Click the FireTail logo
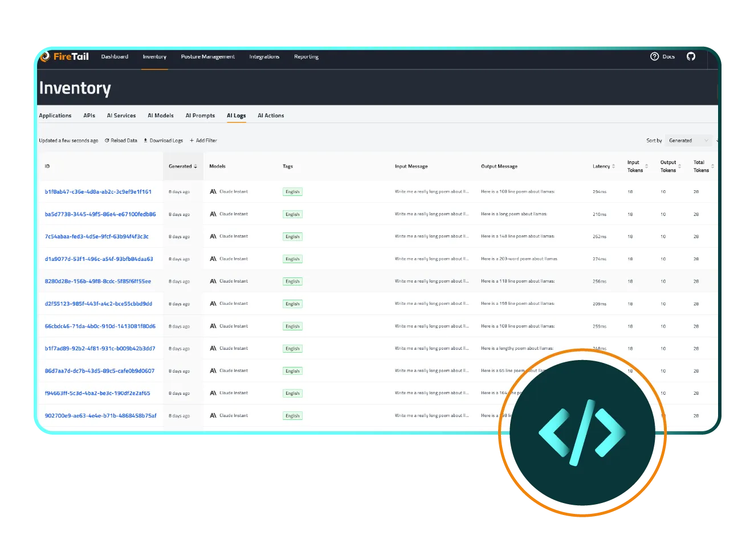750x560 pixels. click(x=64, y=56)
